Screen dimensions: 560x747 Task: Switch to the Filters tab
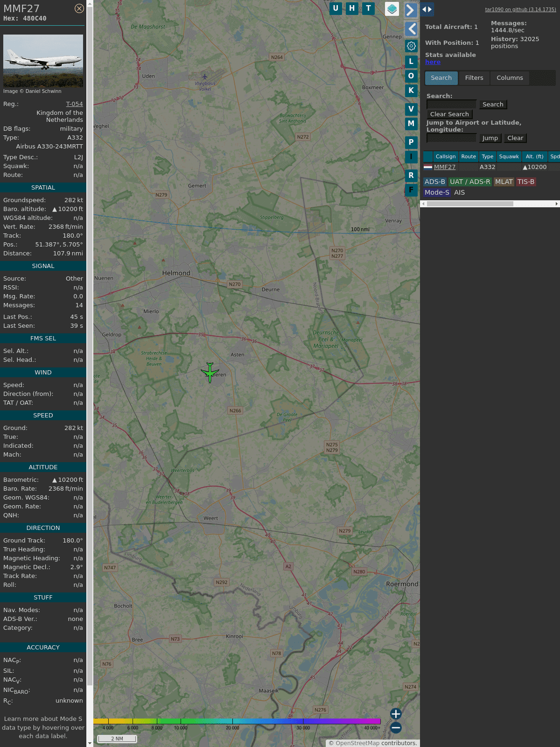click(x=474, y=78)
